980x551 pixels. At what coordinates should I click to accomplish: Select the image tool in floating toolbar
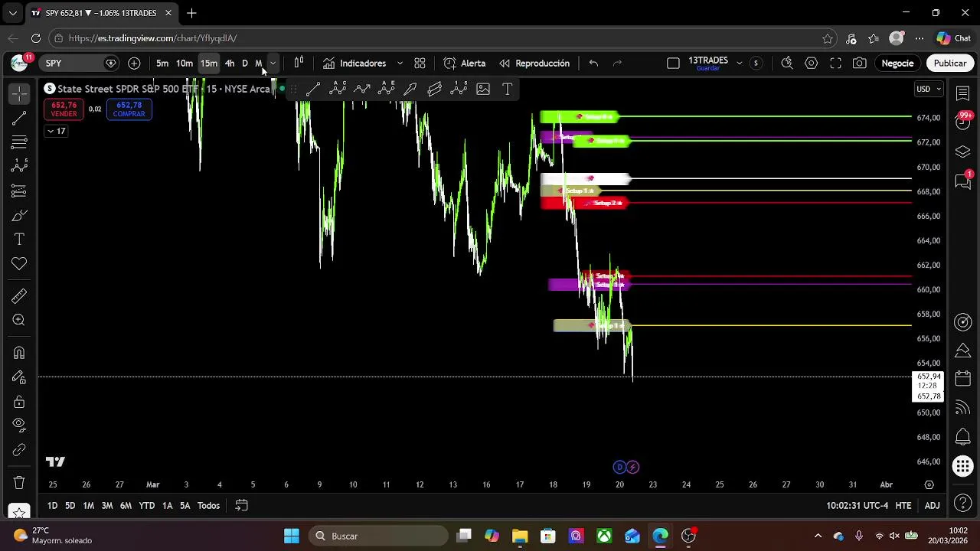(483, 90)
